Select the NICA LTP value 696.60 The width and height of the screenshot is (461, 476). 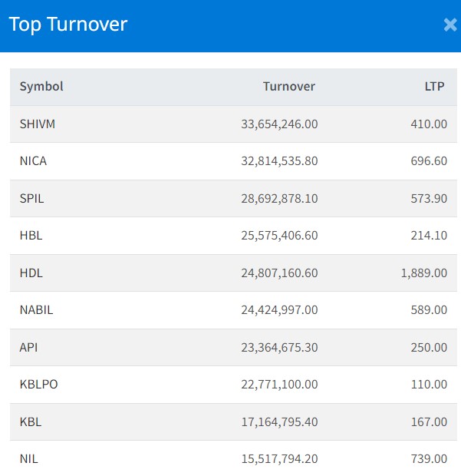click(x=428, y=161)
